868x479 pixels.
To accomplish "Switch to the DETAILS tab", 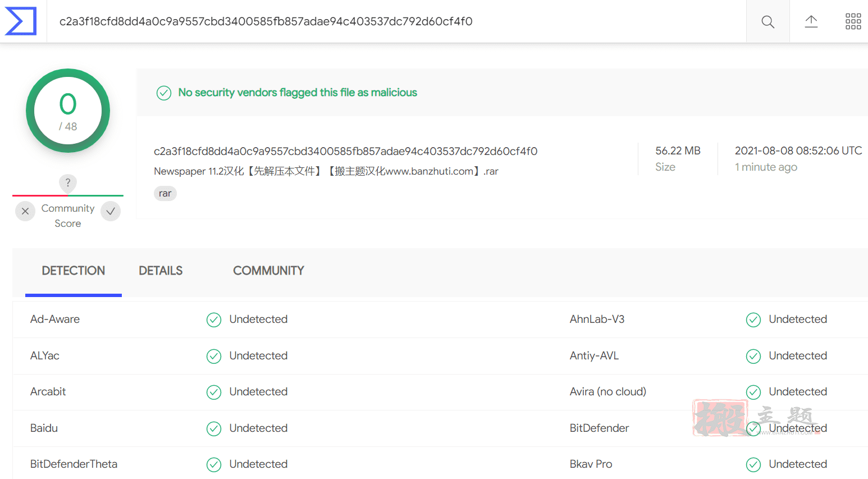I will (161, 271).
